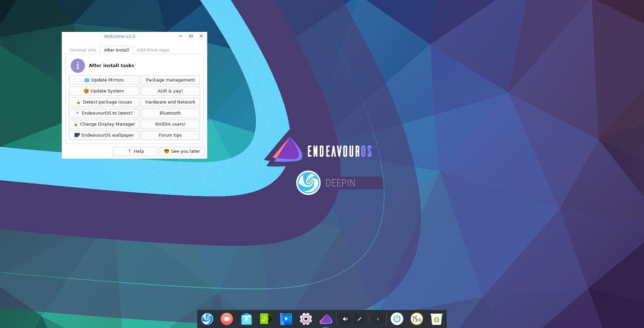This screenshot has height=328, width=644.
Task: Click the power button in the dock tray
Action: tap(396, 318)
